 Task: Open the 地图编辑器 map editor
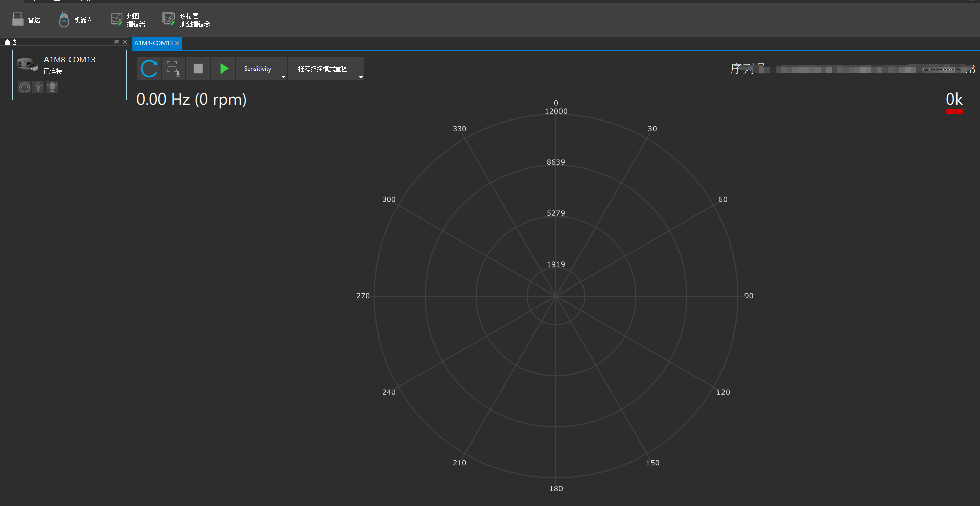click(128, 20)
